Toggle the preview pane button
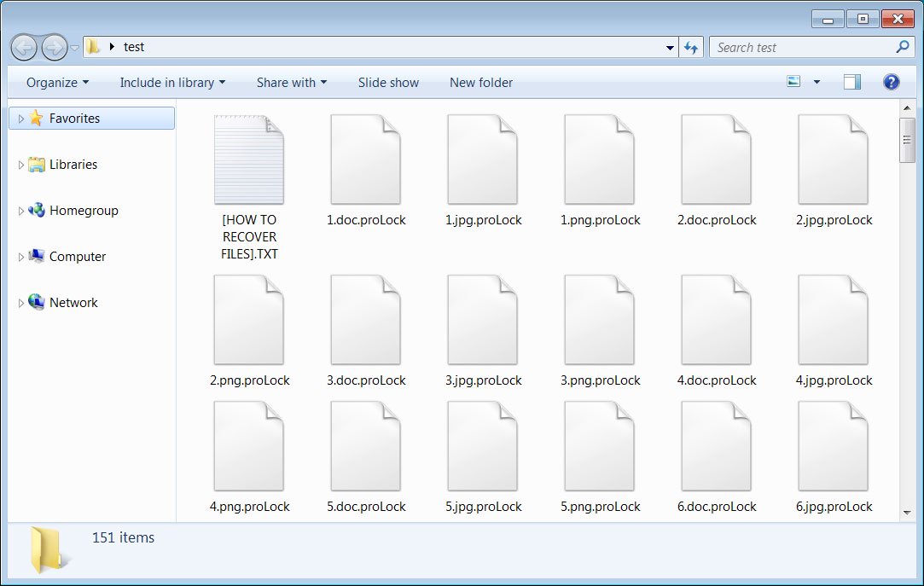The height and width of the screenshot is (586, 924). pos(851,82)
